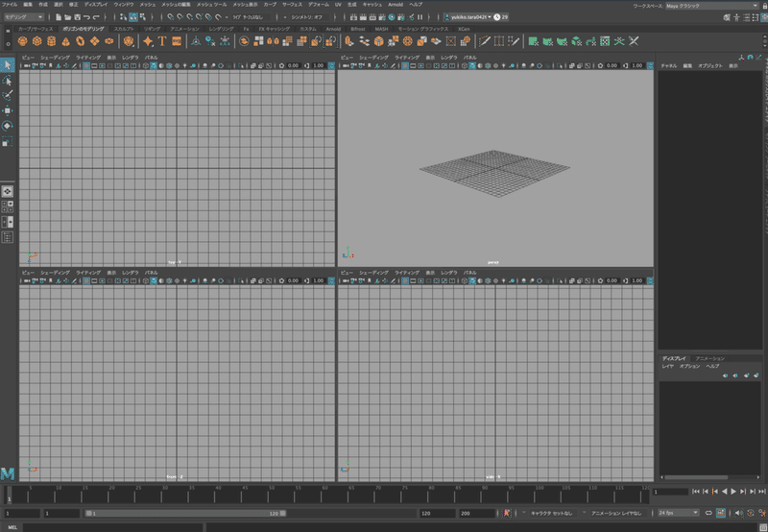
Task: Click the play forward button
Action: [733, 492]
